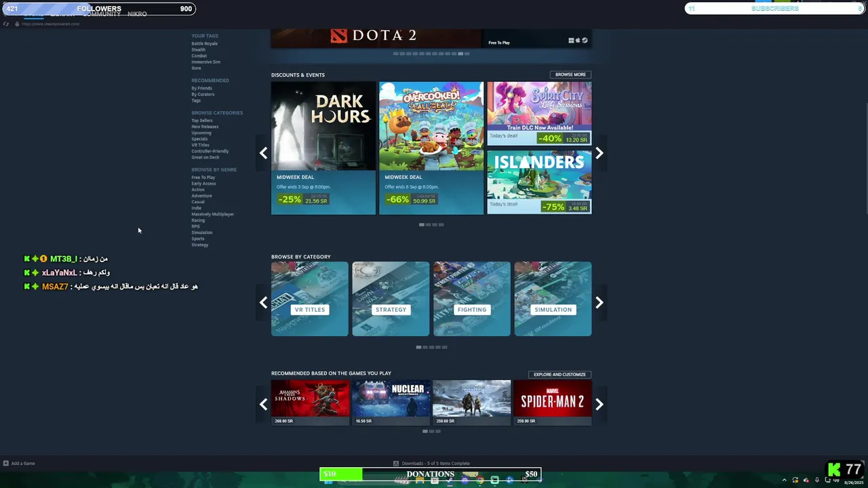This screenshot has height=488, width=868.
Task: Select the Stealth tag
Action: coord(198,49)
